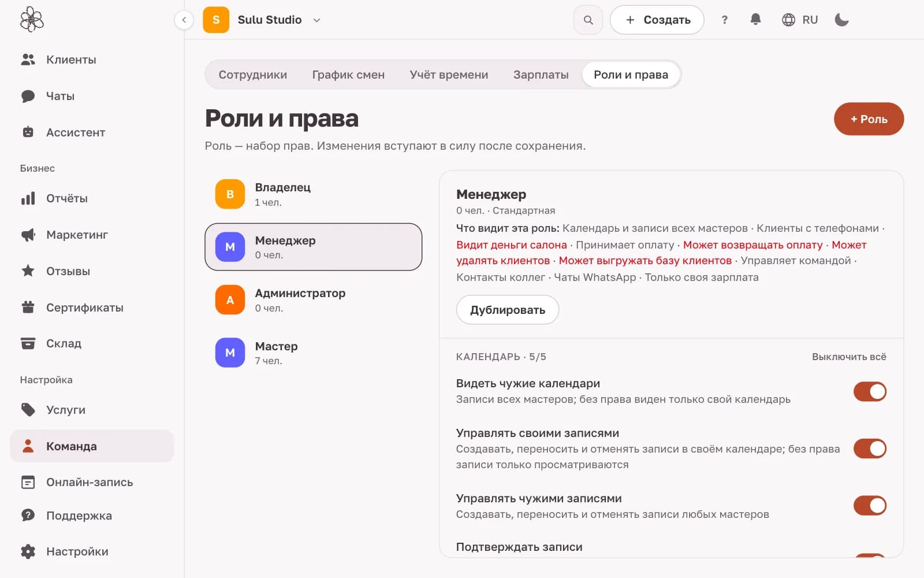Click the search magnifier icon
This screenshot has height=578, width=924.
point(588,20)
